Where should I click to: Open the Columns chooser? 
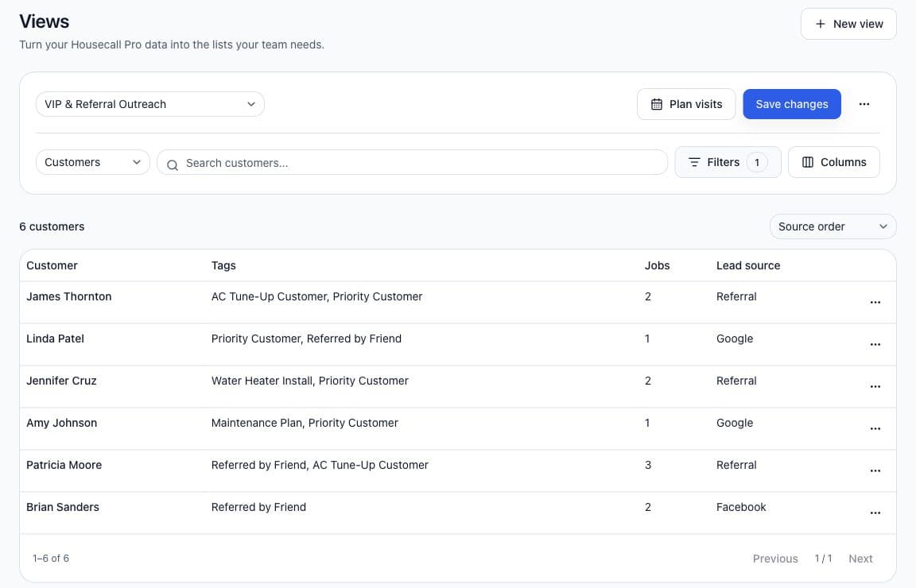833,162
